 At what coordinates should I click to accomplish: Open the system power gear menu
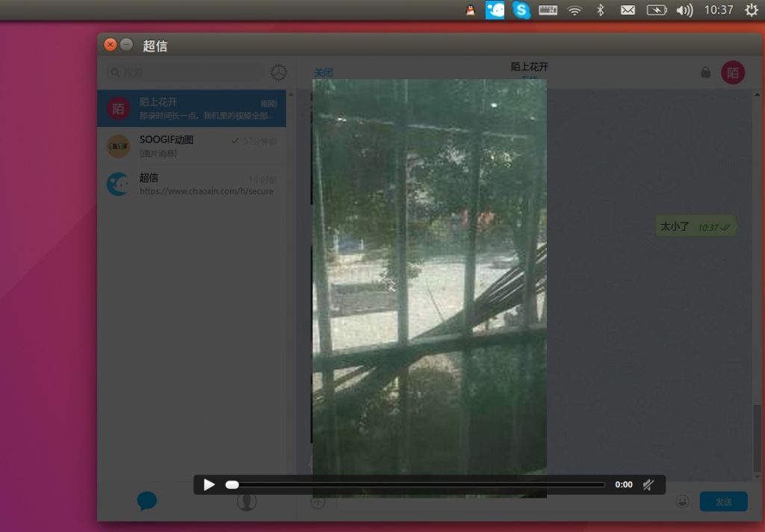pos(751,10)
